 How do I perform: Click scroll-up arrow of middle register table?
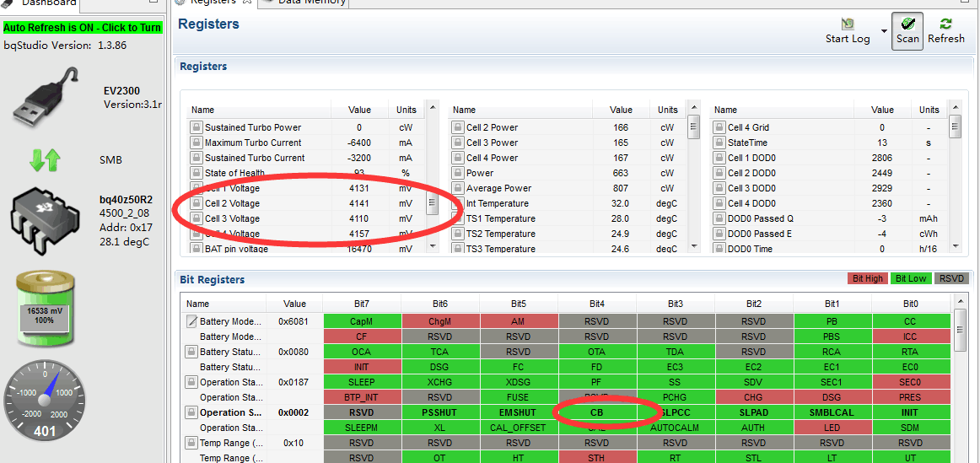coord(692,108)
